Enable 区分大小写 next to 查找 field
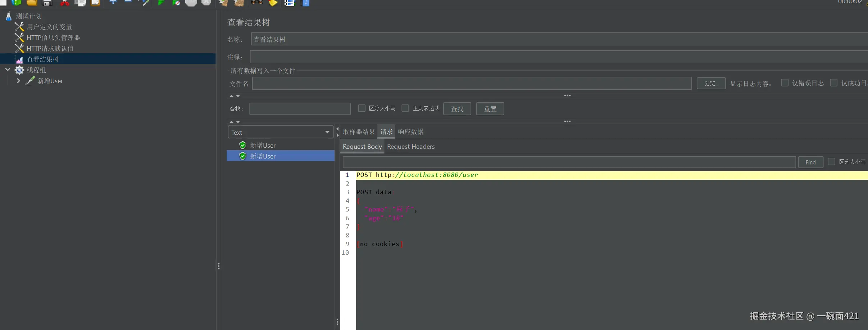Image resolution: width=868 pixels, height=330 pixels. [x=362, y=108]
